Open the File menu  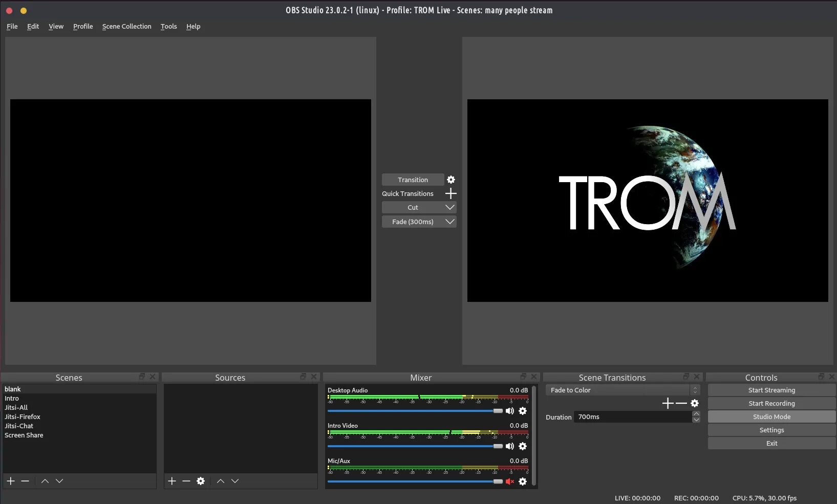click(x=12, y=26)
